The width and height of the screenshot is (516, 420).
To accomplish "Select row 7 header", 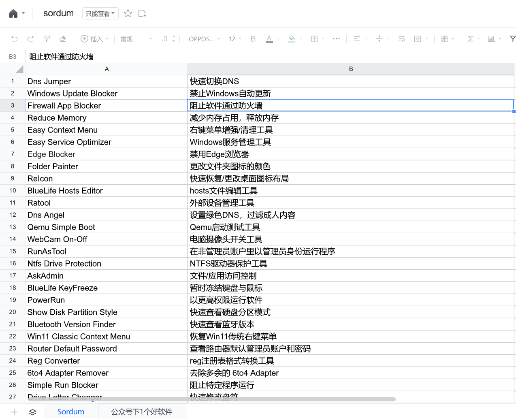I will (13, 154).
